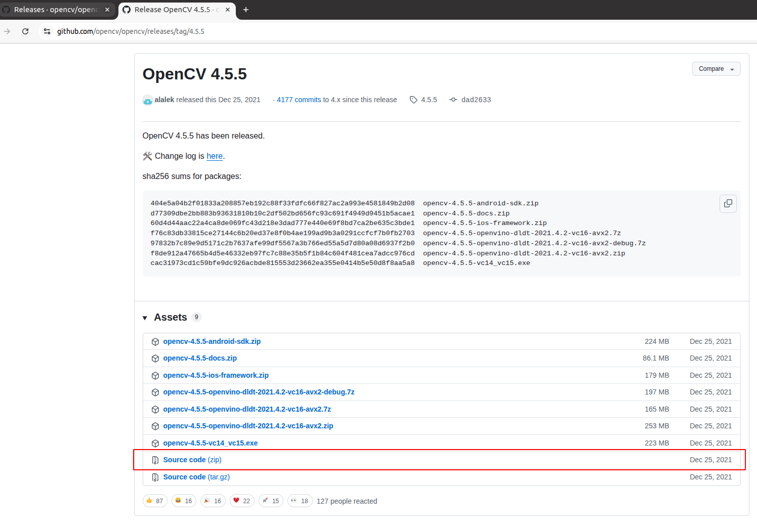757x532 pixels.
Task: Download opencv-4.5.5-docs.zip
Action: point(200,358)
